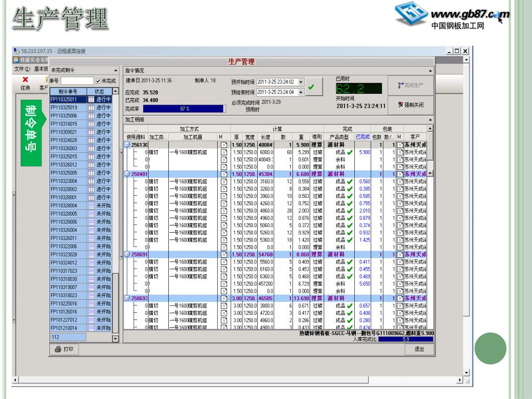Click the 112 count field below order list

(68, 337)
